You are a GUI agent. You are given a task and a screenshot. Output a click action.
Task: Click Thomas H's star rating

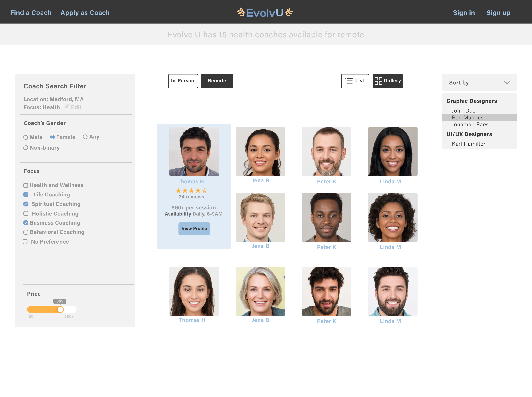pyautogui.click(x=191, y=191)
